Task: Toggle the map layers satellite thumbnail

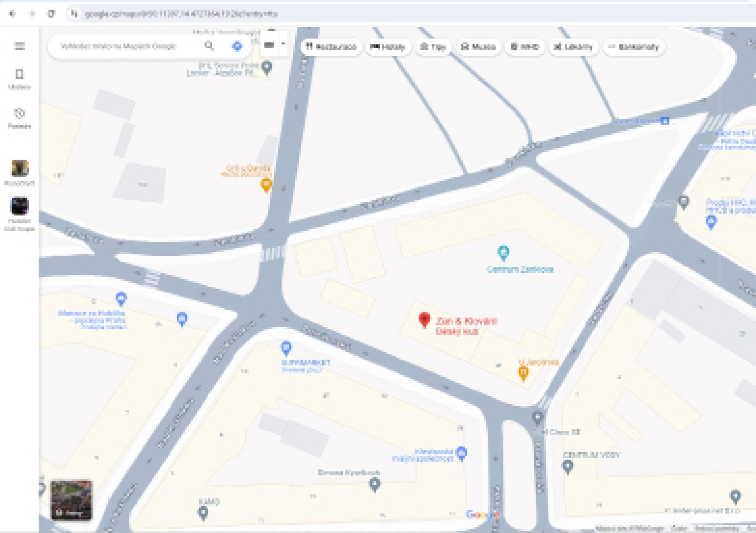Action: pyautogui.click(x=71, y=500)
